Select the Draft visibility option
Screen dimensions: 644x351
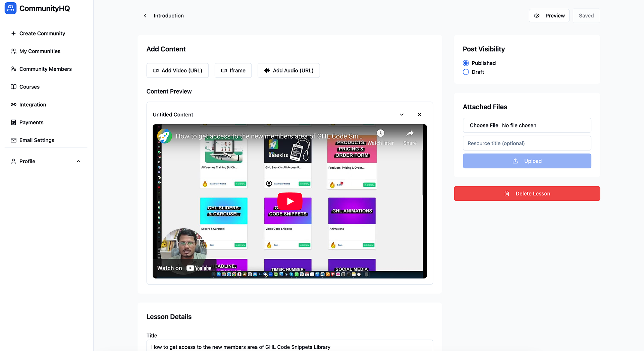[466, 72]
